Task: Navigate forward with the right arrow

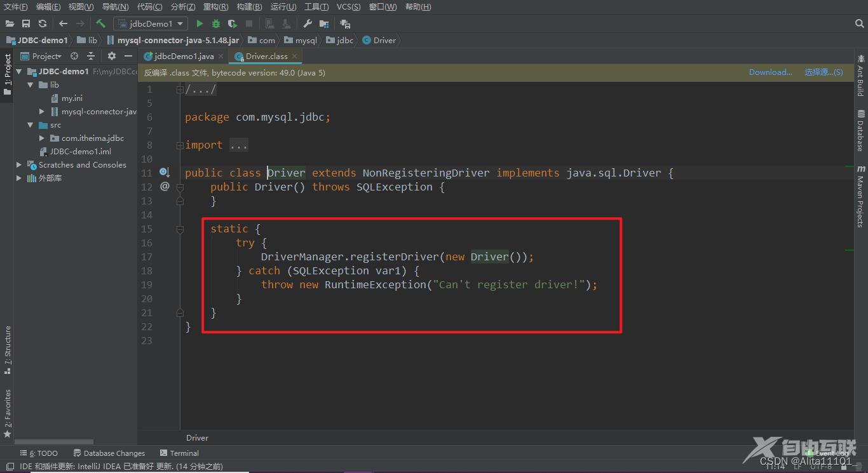Action: point(80,23)
